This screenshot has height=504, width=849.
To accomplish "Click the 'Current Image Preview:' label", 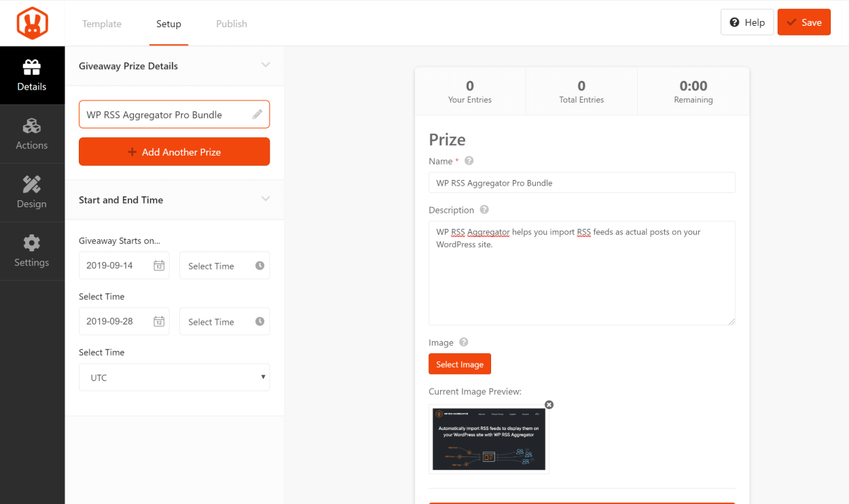I will click(475, 391).
